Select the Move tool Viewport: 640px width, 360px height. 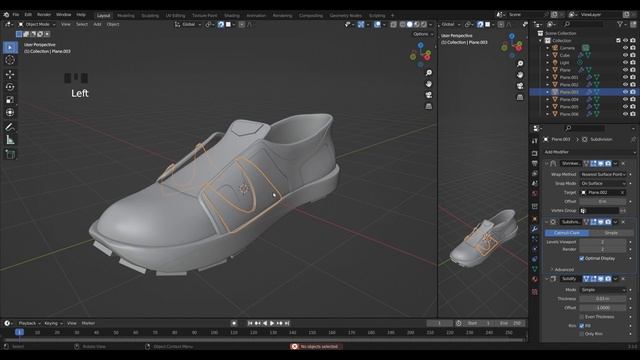[x=10, y=74]
